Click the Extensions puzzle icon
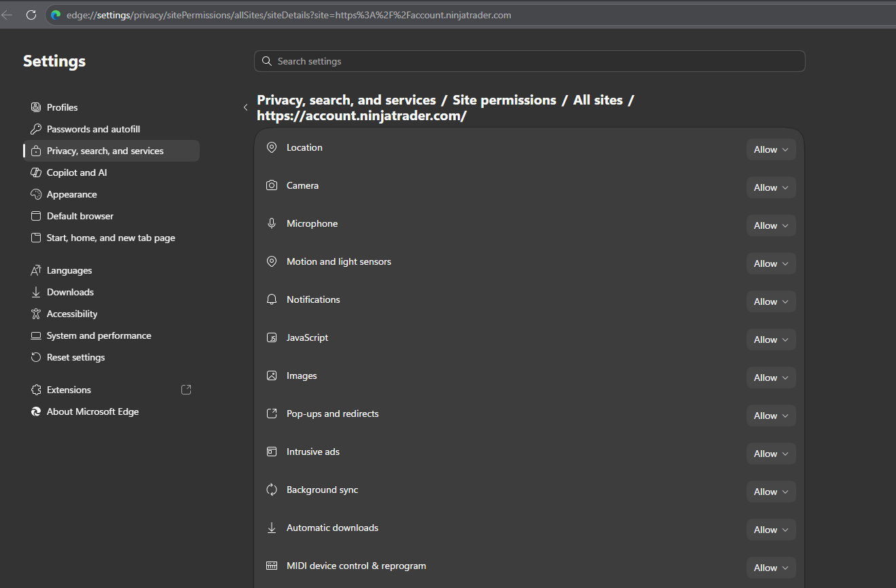Viewport: 896px width, 588px height. click(36, 390)
